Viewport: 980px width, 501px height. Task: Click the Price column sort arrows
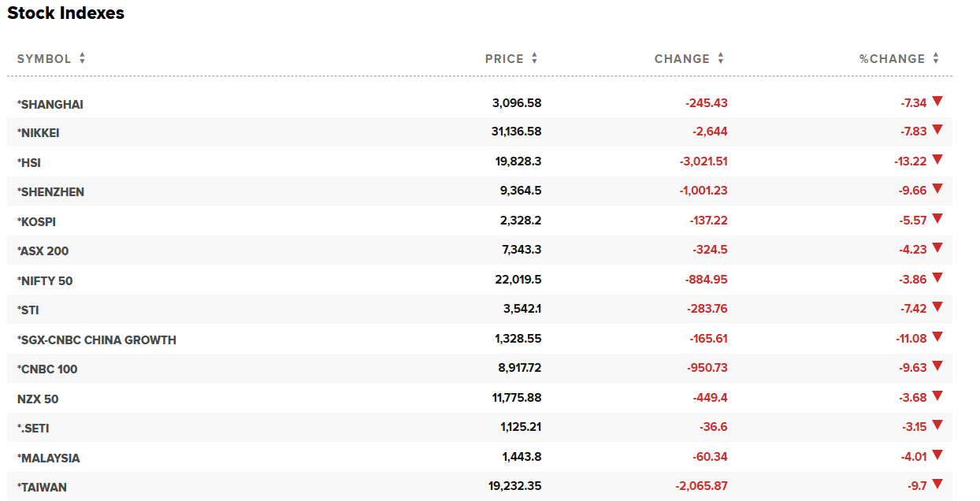point(534,59)
